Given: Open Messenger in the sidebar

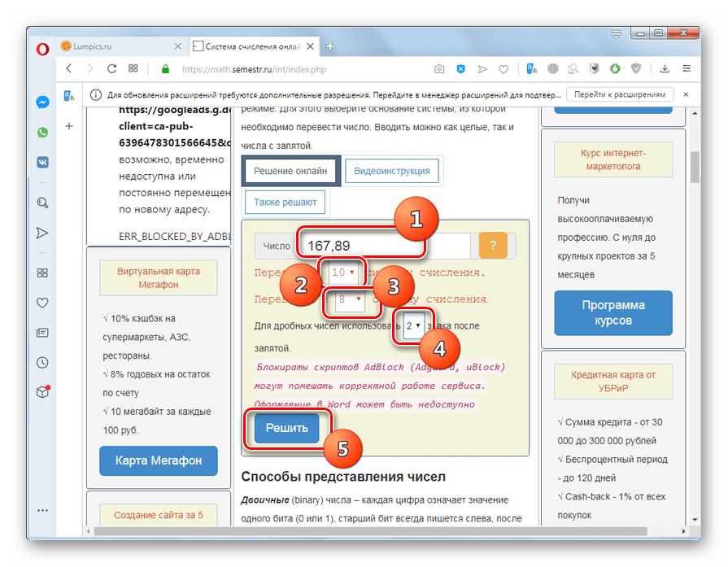Looking at the screenshot, I should tap(42, 102).
